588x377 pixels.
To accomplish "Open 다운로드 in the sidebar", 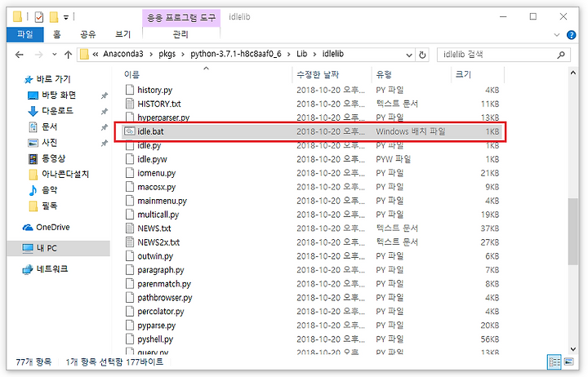I will pyautogui.click(x=57, y=111).
